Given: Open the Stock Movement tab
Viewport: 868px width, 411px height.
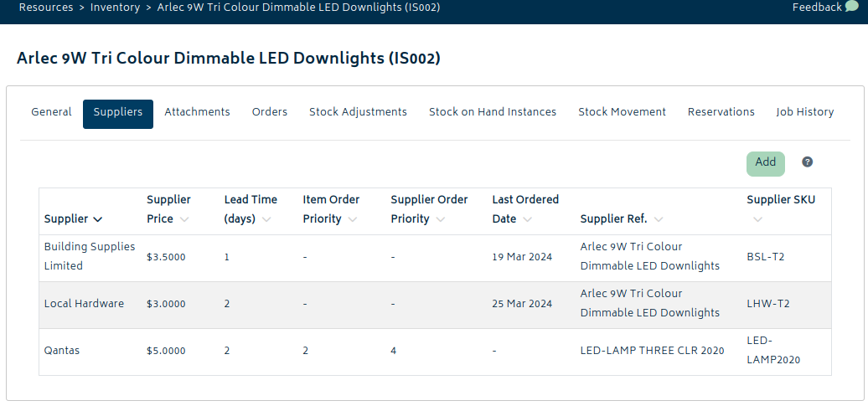Looking at the screenshot, I should [x=623, y=112].
